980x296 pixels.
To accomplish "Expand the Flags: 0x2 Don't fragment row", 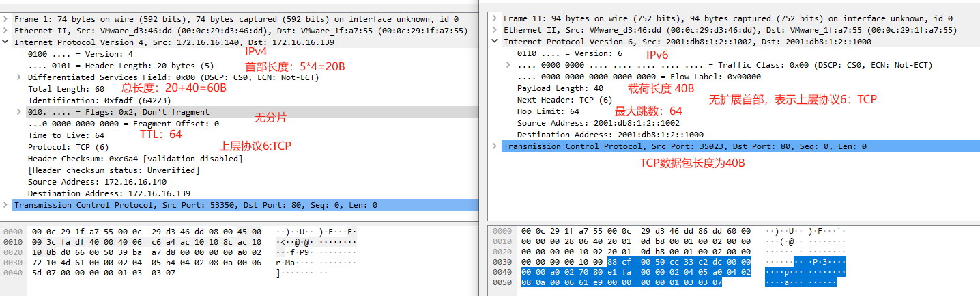I will pyautogui.click(x=19, y=112).
